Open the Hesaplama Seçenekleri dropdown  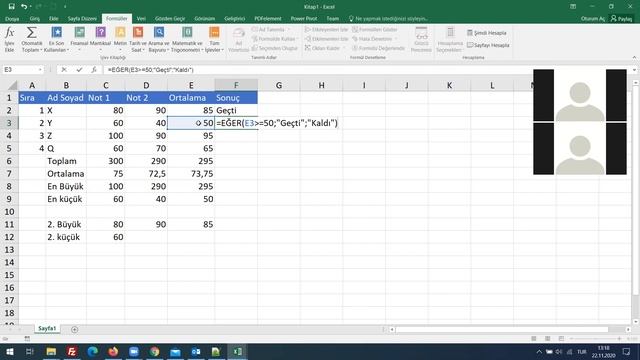[x=450, y=40]
